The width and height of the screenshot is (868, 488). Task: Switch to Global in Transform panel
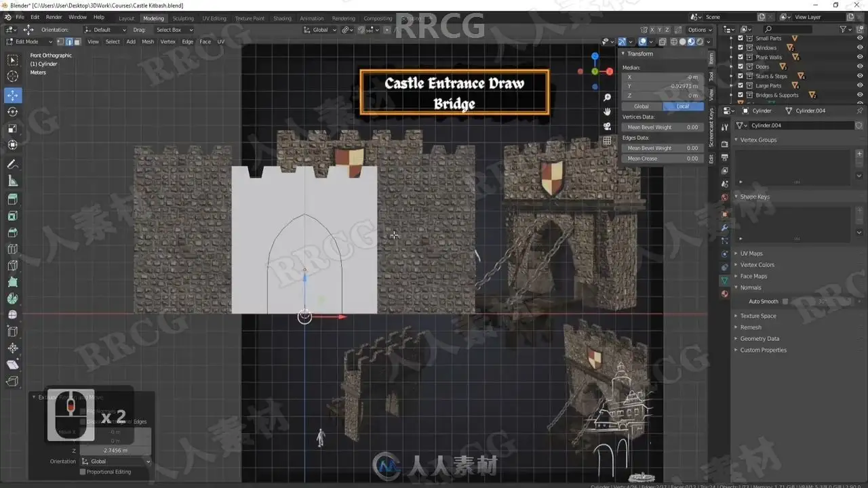(x=642, y=106)
